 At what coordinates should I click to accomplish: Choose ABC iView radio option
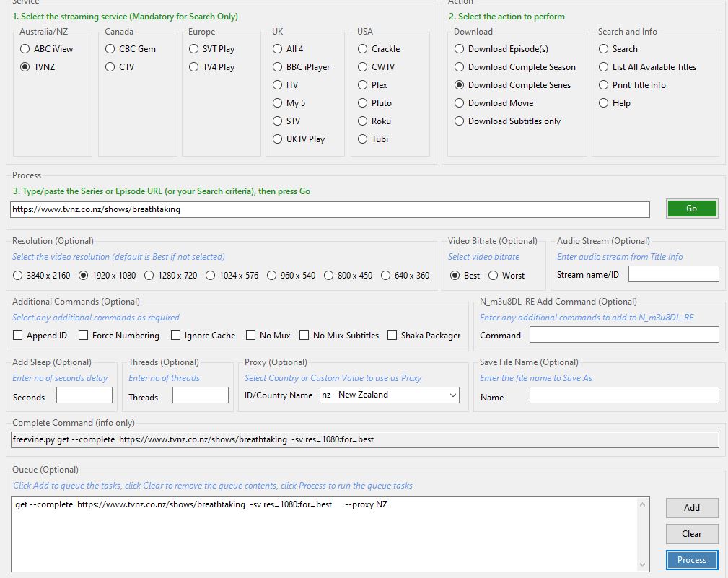click(x=25, y=49)
